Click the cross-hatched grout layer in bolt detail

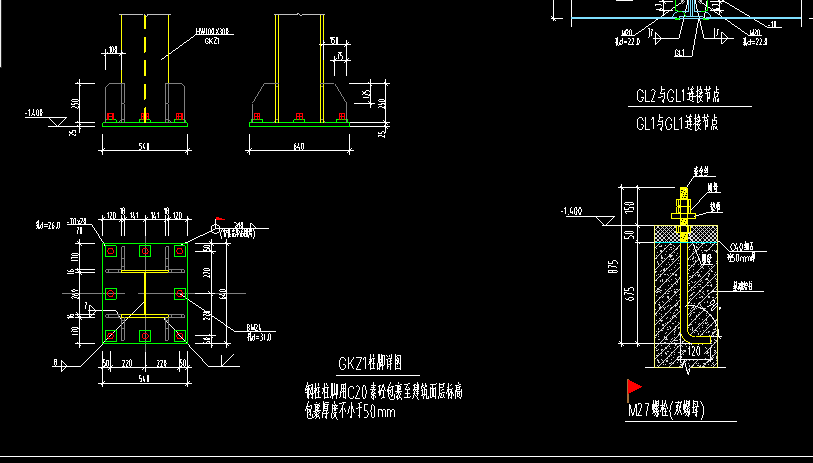point(686,234)
